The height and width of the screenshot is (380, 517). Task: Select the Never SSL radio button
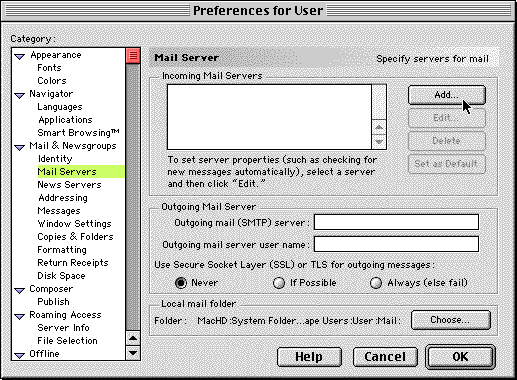click(181, 283)
